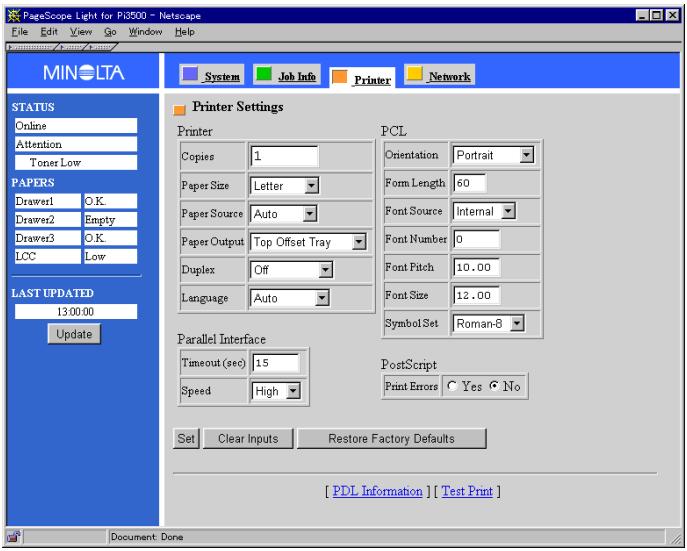Click the purple System tab icon
This screenshot has width=687, height=551.
point(190,74)
